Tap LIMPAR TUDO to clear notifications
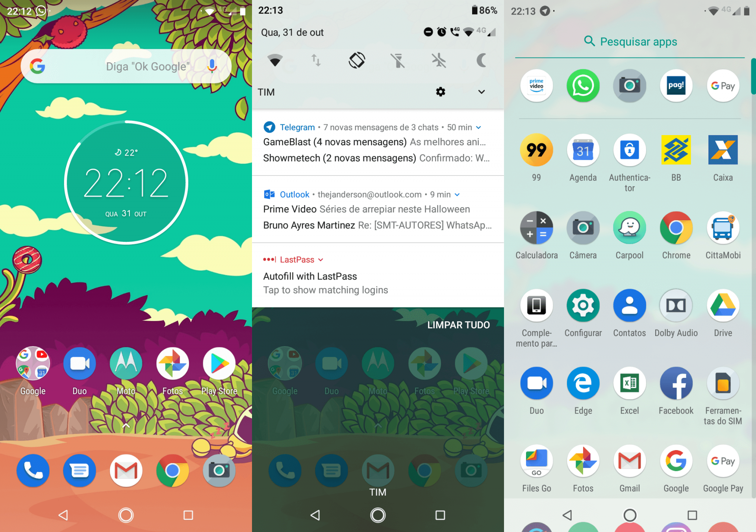 pyautogui.click(x=458, y=325)
